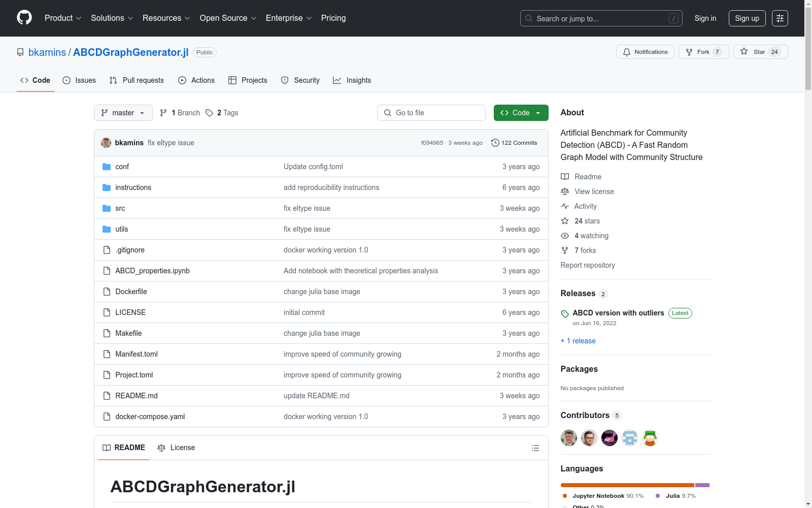Open the Pricing link
The width and height of the screenshot is (812, 508).
[x=333, y=18]
